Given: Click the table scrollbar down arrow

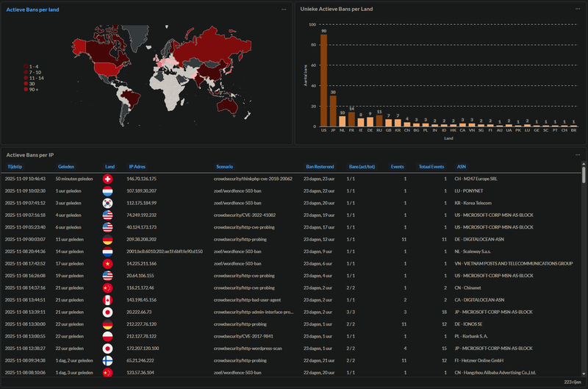Looking at the screenshot, I should [x=584, y=374].
